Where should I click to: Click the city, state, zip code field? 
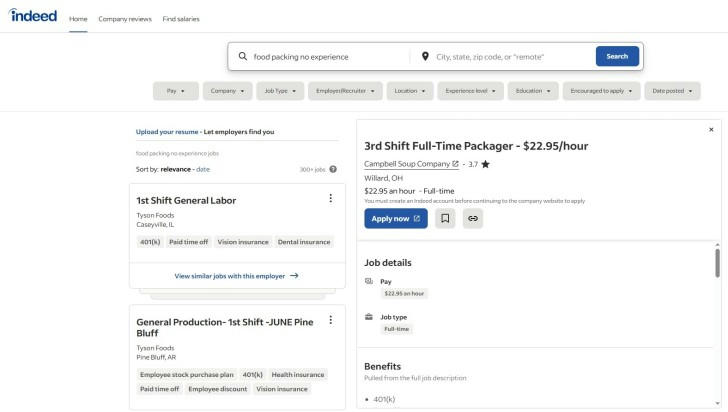[513, 57]
